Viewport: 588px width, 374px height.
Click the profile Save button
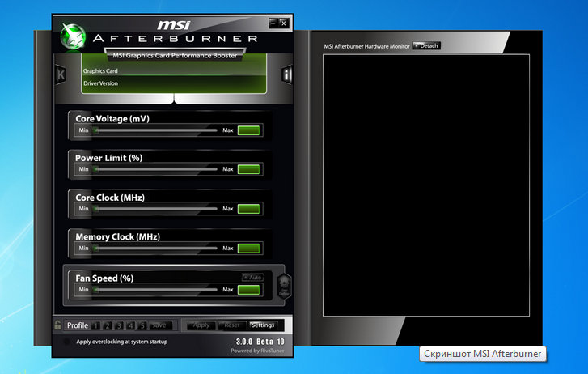pyautogui.click(x=160, y=325)
